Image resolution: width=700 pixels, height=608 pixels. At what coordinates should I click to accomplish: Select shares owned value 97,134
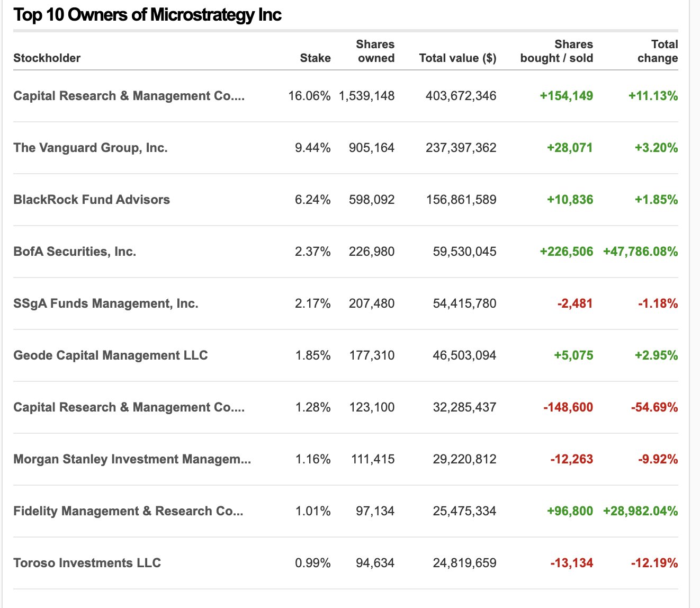point(375,511)
